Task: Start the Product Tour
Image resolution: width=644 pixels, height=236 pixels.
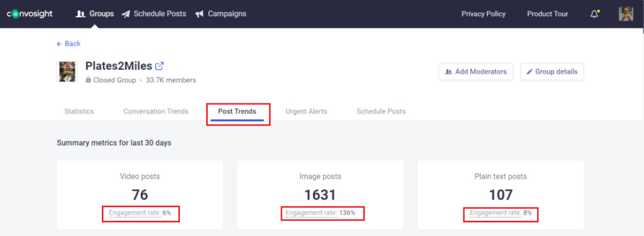Action: (548, 14)
